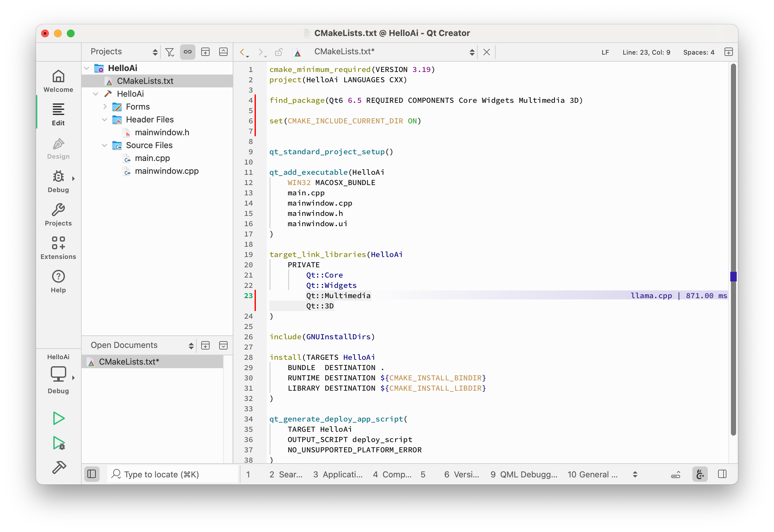The width and height of the screenshot is (774, 532).
Task: Collapse the HelloAi root project node
Action: 87,68
